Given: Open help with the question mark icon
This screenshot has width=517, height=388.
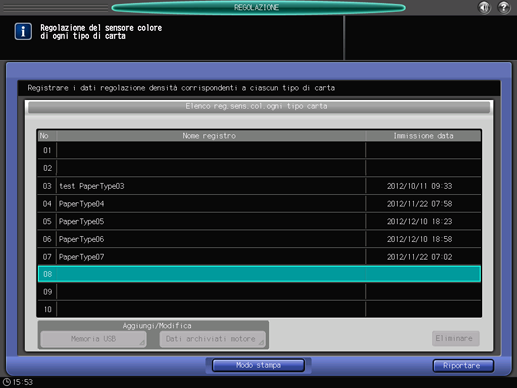Looking at the screenshot, I should click(504, 7).
